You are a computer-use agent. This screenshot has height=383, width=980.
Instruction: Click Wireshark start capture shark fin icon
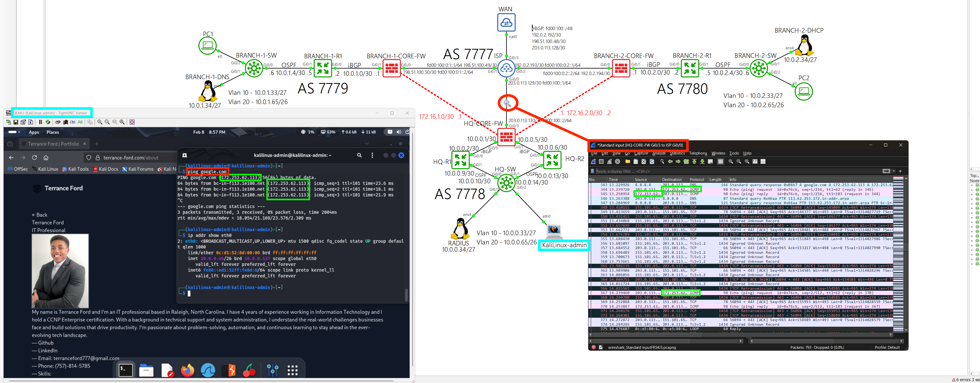(594, 162)
